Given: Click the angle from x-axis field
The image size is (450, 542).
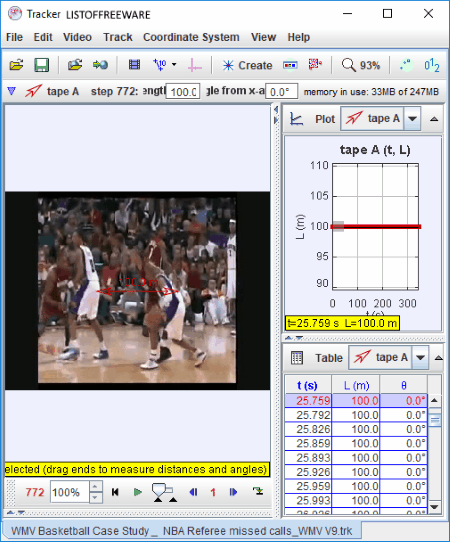Looking at the screenshot, I should pyautogui.click(x=281, y=92).
